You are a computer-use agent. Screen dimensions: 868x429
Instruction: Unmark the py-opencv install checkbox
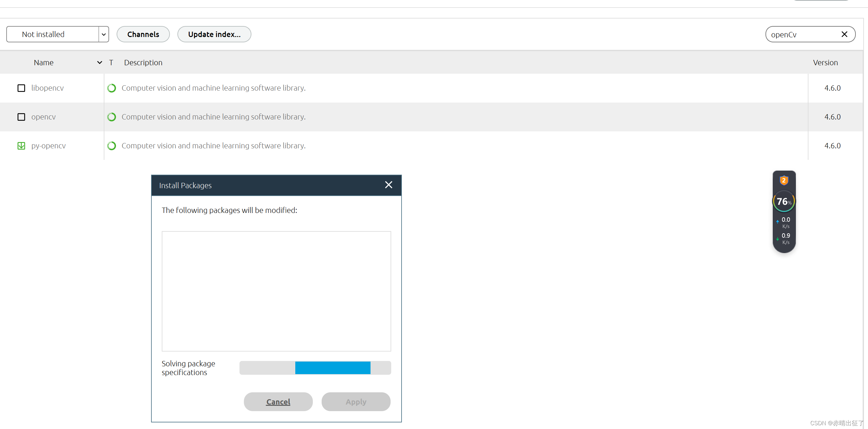coord(21,146)
